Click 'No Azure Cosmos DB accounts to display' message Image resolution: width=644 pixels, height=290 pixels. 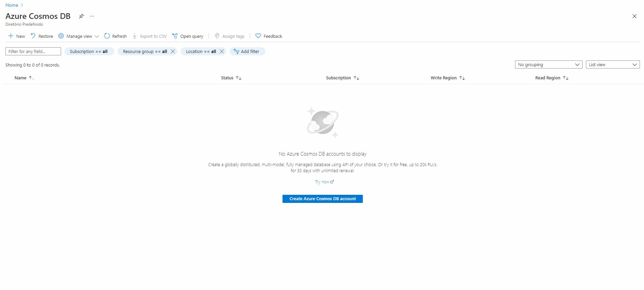coord(323,154)
